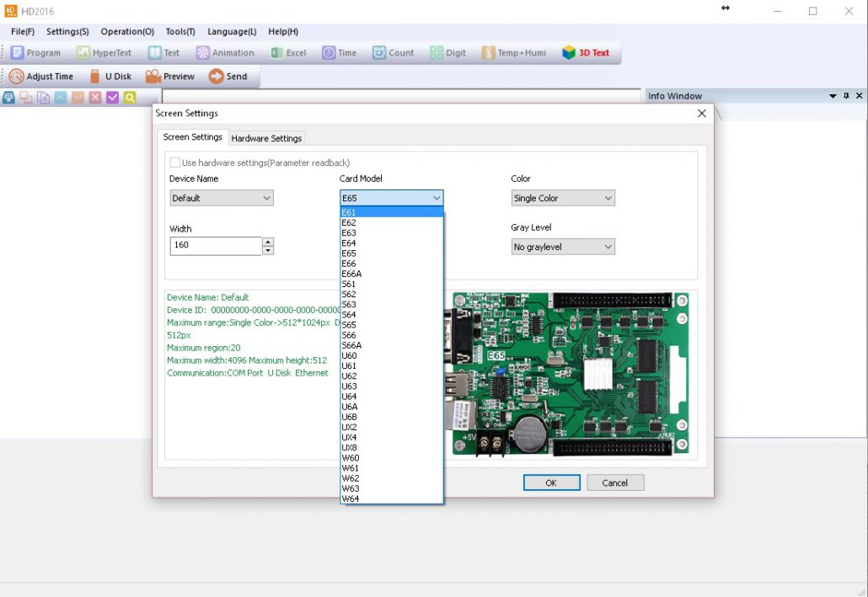Viewport: 868px width, 597px height.
Task: Click the red X delete icon
Action: tap(95, 98)
